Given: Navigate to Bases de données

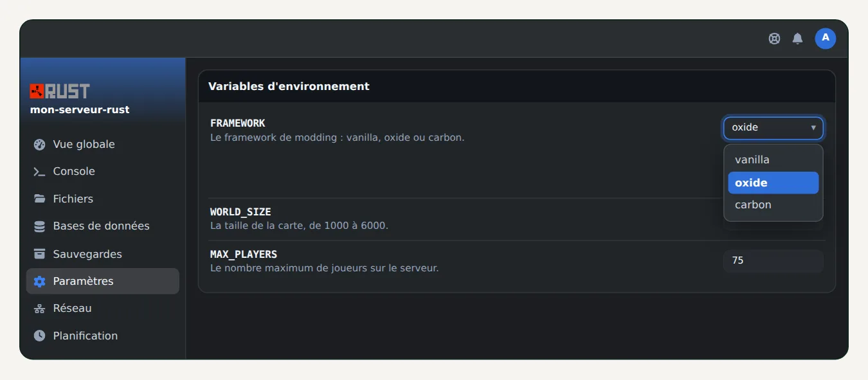Looking at the screenshot, I should (103, 226).
